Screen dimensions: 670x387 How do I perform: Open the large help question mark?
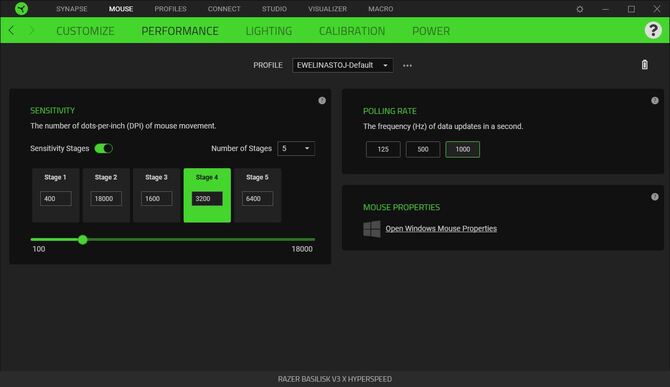coord(653,30)
